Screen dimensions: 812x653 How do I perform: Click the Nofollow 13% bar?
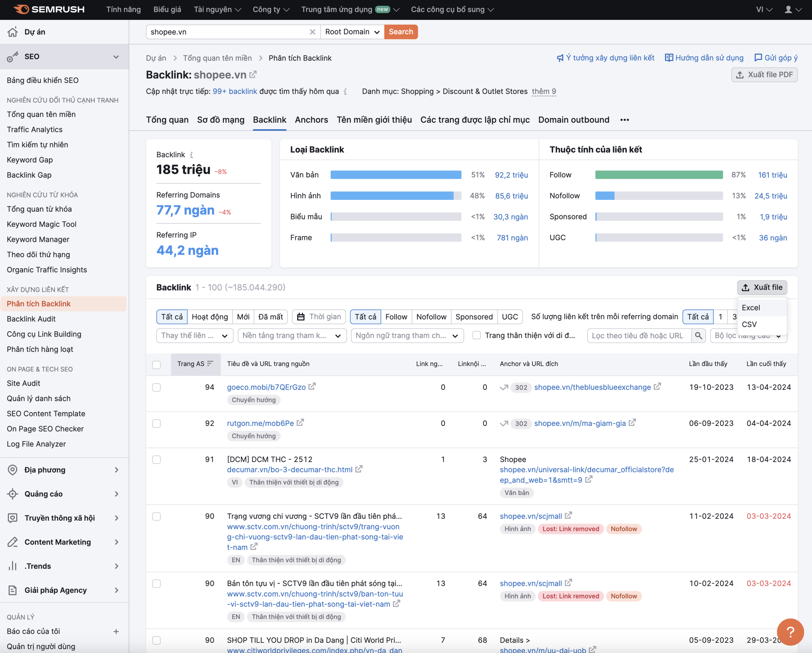(659, 196)
